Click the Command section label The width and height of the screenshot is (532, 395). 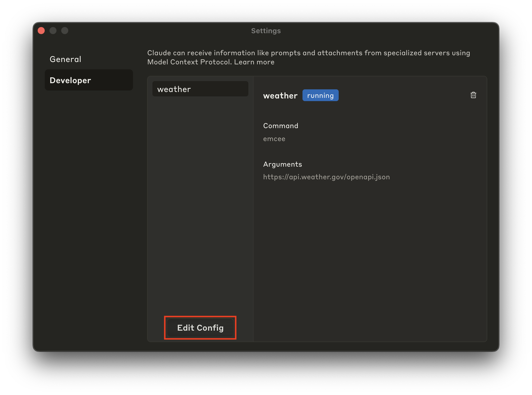pyautogui.click(x=280, y=125)
